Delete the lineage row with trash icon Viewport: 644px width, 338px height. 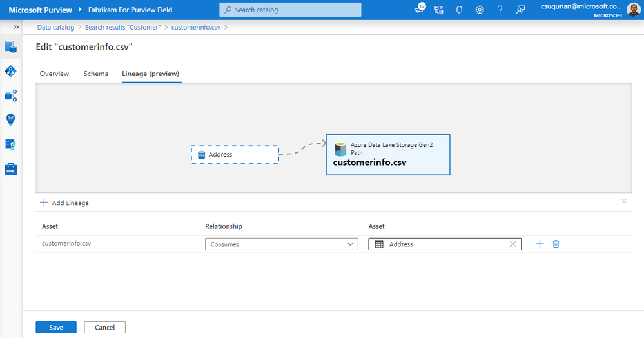tap(556, 244)
